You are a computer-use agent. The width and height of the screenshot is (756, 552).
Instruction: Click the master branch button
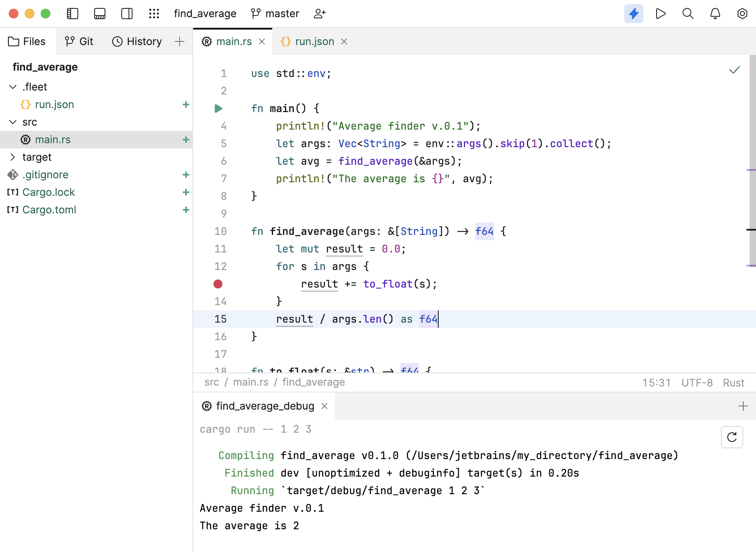[275, 14]
